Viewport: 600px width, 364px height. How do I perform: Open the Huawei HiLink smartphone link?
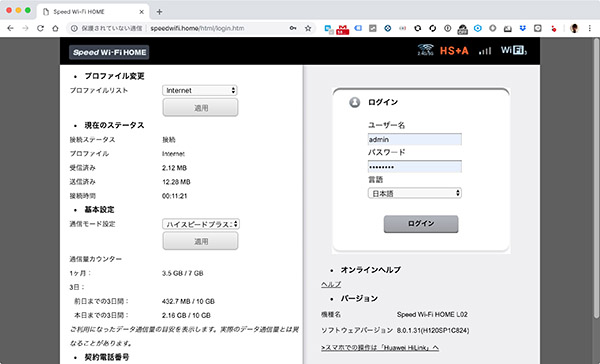pos(380,348)
